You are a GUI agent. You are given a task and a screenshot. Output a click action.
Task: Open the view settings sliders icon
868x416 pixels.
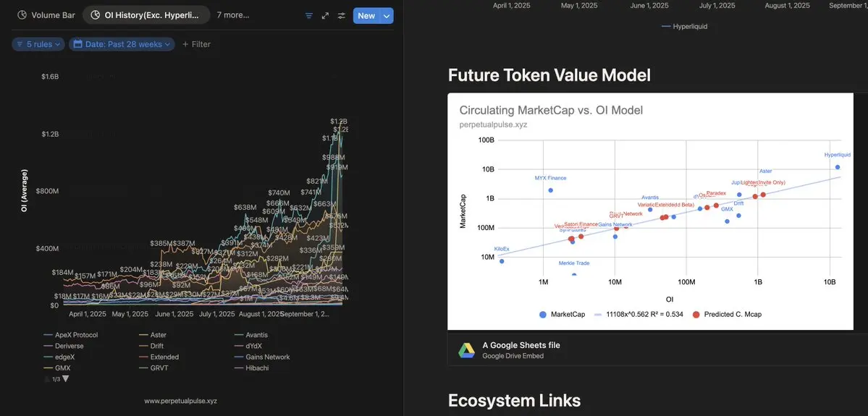tap(341, 15)
